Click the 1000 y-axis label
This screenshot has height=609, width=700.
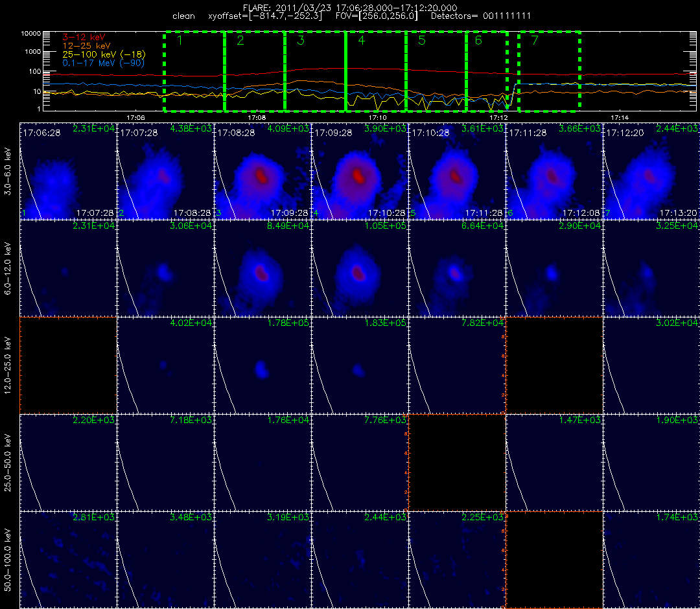[x=32, y=52]
